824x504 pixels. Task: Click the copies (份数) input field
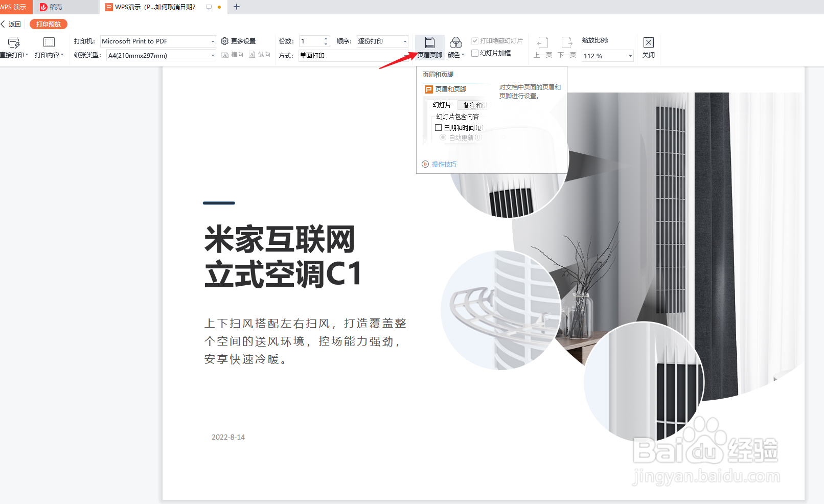311,41
